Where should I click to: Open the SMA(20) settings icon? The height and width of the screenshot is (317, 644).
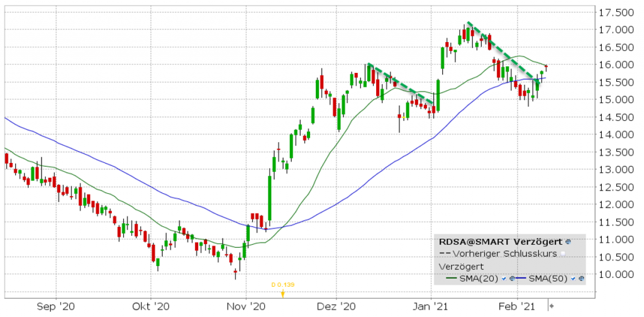click(x=512, y=279)
